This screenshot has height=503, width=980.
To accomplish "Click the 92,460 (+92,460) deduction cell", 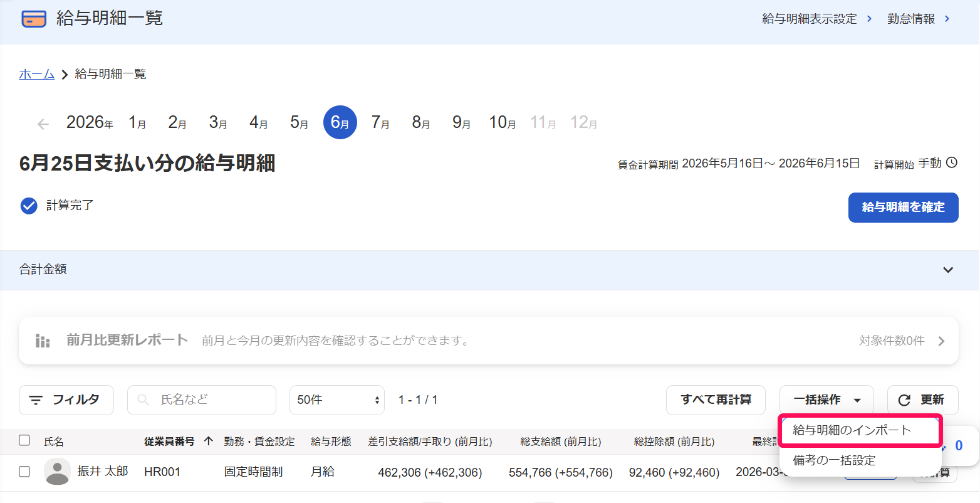I will click(674, 472).
